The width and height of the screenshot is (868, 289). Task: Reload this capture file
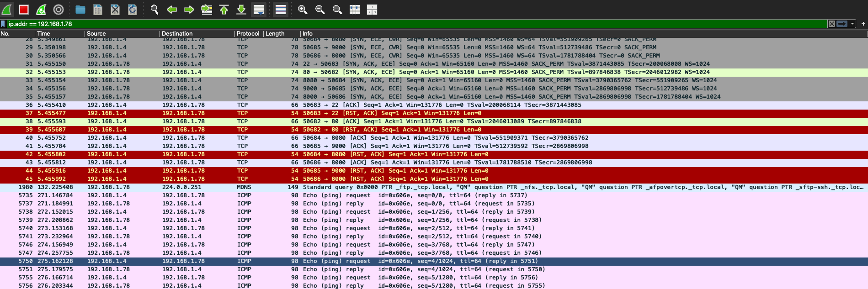(x=133, y=10)
